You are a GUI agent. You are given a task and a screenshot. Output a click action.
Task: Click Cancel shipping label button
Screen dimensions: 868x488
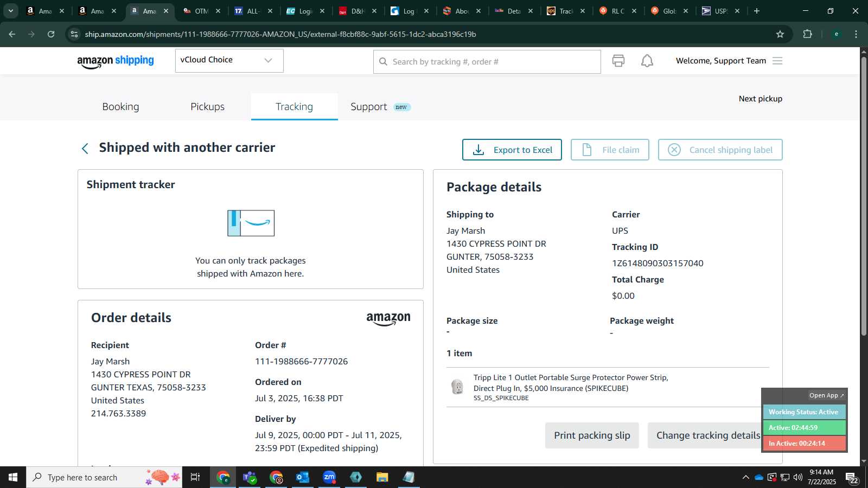[720, 150]
